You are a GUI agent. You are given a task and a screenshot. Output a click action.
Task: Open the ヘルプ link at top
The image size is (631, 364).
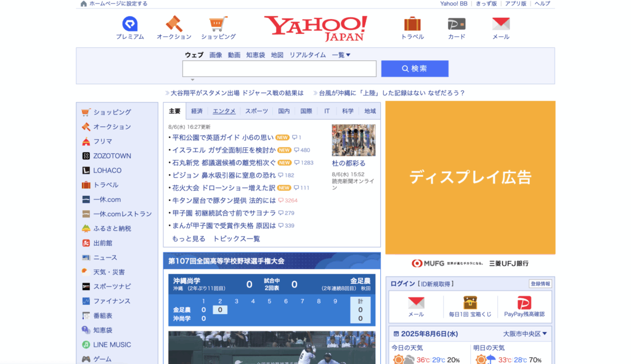click(x=542, y=4)
